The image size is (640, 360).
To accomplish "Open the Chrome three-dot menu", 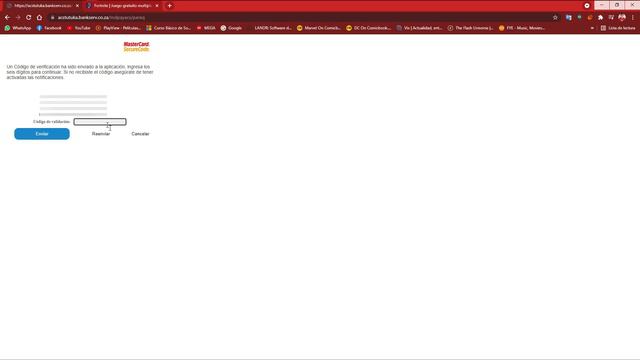I will tap(633, 18).
